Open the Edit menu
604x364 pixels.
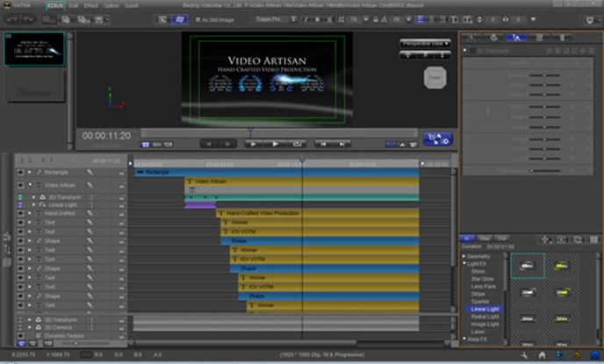74,6
